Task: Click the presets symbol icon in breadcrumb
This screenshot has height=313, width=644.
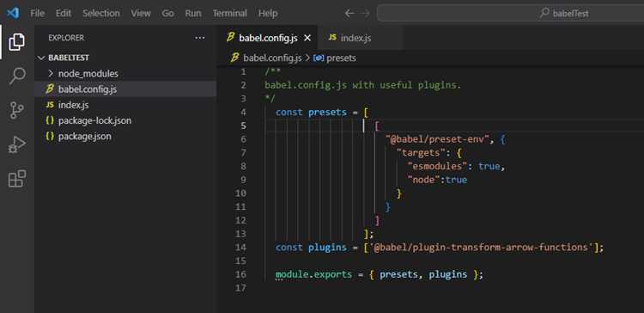Action: coord(319,58)
